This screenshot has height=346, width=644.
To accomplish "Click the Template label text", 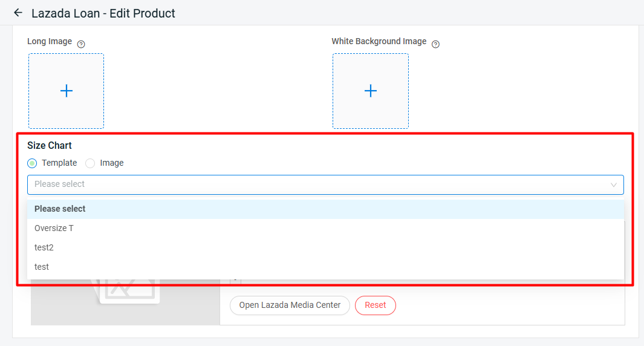I will tap(59, 163).
